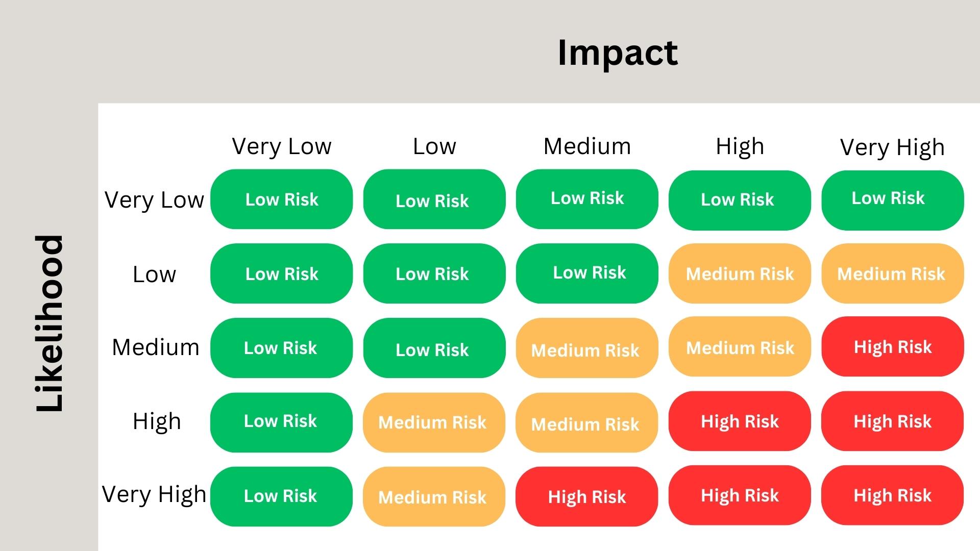Click High Risk cell in Medium likelihood row
This screenshot has height=551, width=980.
[892, 347]
